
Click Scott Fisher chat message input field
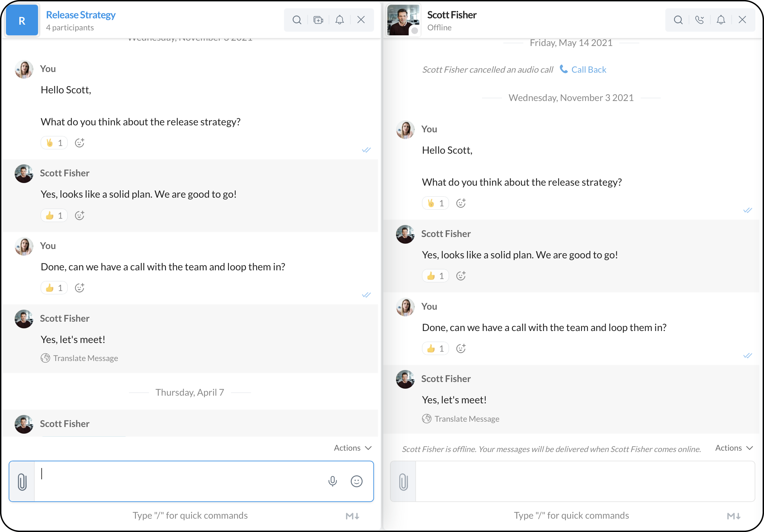point(585,481)
